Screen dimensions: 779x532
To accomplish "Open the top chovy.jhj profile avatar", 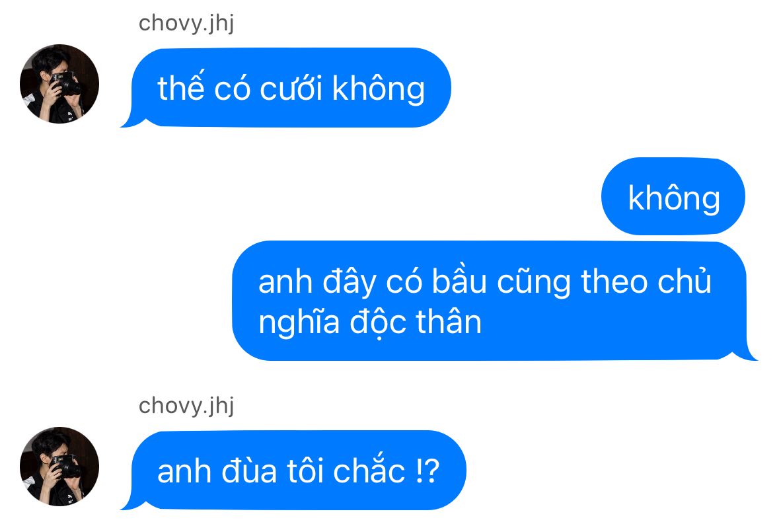I will (59, 84).
